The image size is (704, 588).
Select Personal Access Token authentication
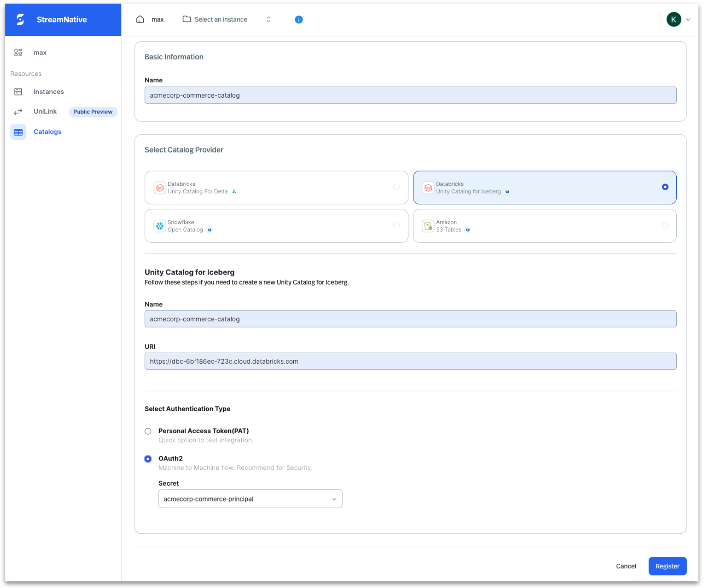point(148,431)
